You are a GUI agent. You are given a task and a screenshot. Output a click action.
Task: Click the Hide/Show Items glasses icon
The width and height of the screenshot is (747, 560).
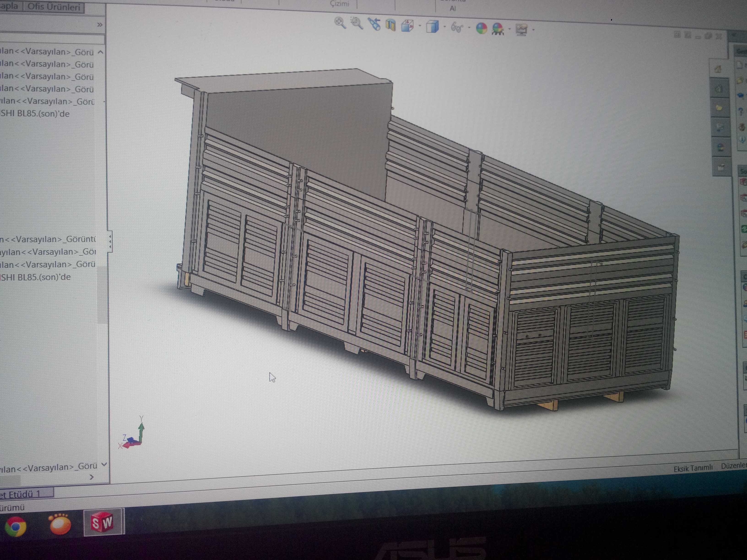[x=457, y=28]
